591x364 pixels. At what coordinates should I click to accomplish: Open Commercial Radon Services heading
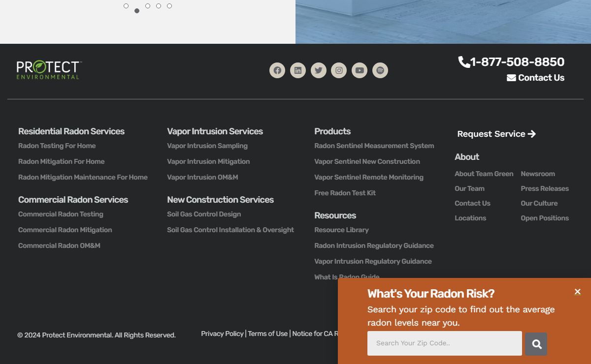click(73, 200)
